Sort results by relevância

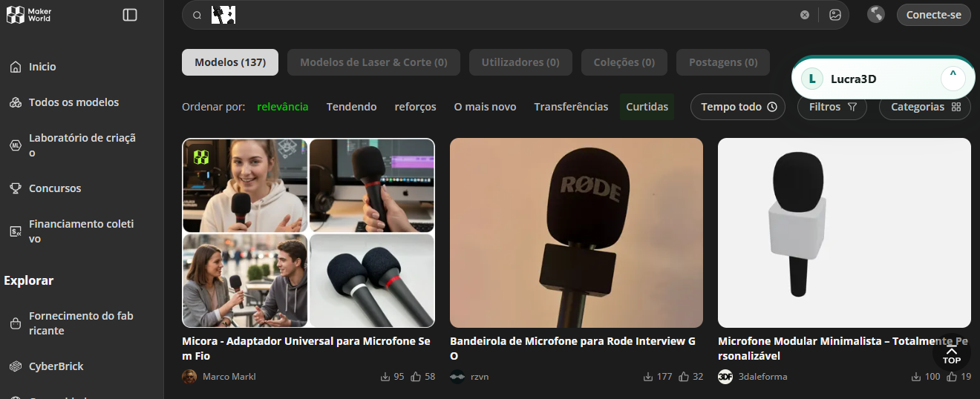point(283,107)
